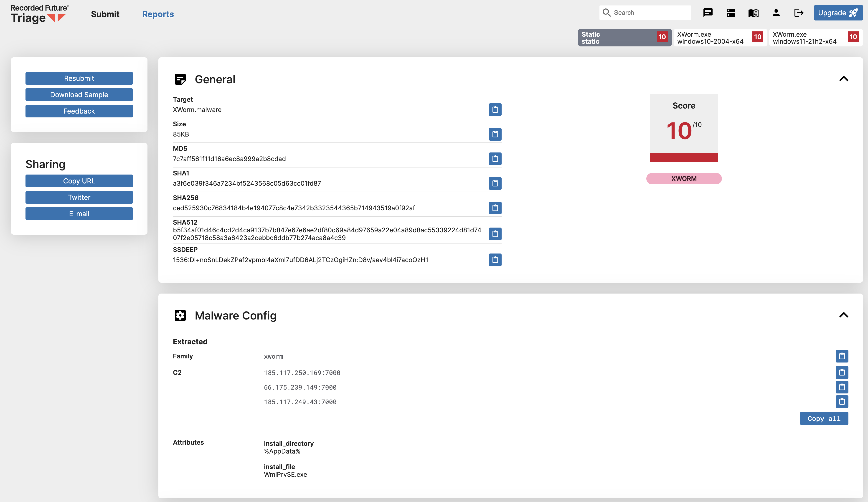Image resolution: width=868 pixels, height=502 pixels.
Task: Open the user account profile icon
Action: (x=776, y=13)
